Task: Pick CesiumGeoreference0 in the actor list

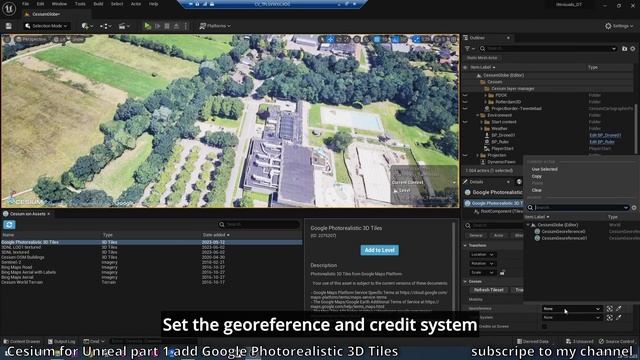Action: tap(563, 231)
